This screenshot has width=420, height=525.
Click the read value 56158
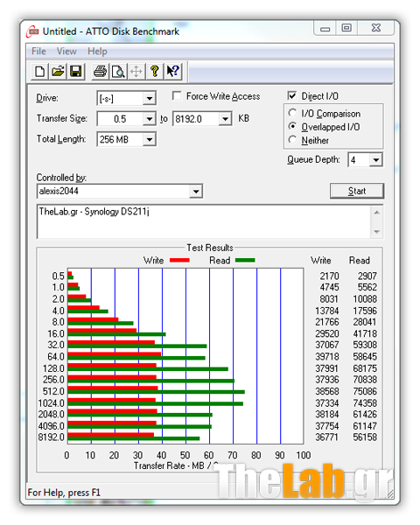pyautogui.click(x=365, y=437)
